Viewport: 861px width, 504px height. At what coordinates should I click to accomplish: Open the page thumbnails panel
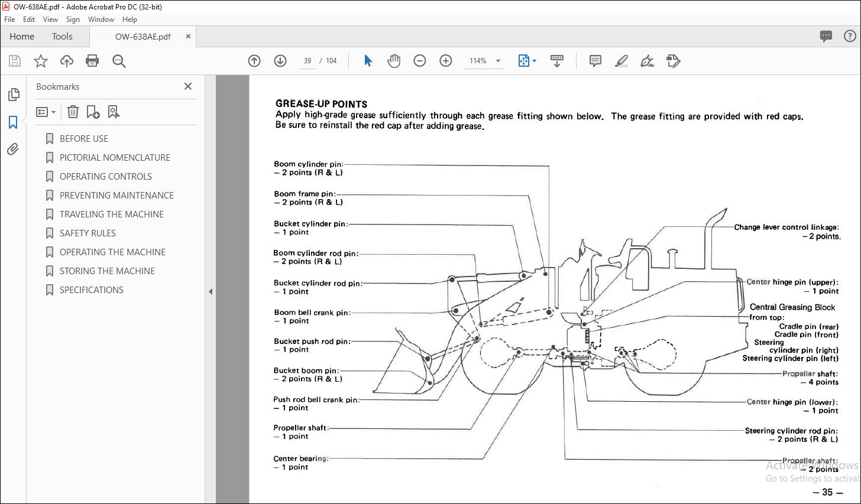pyautogui.click(x=13, y=95)
